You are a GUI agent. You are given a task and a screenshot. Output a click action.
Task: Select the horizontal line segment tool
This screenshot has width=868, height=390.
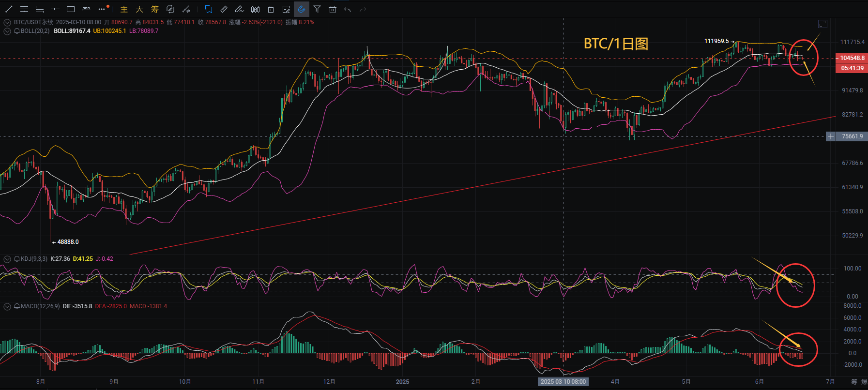tap(55, 9)
